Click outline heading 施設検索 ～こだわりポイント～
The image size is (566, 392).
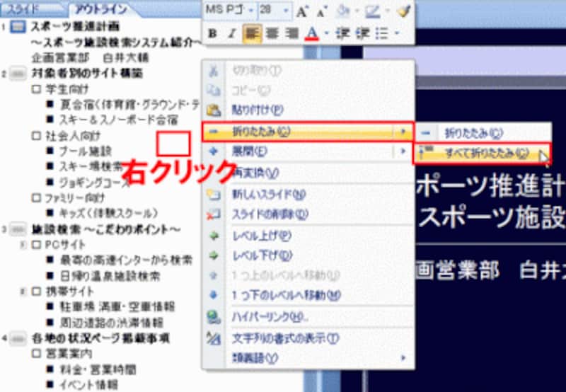[x=105, y=229]
